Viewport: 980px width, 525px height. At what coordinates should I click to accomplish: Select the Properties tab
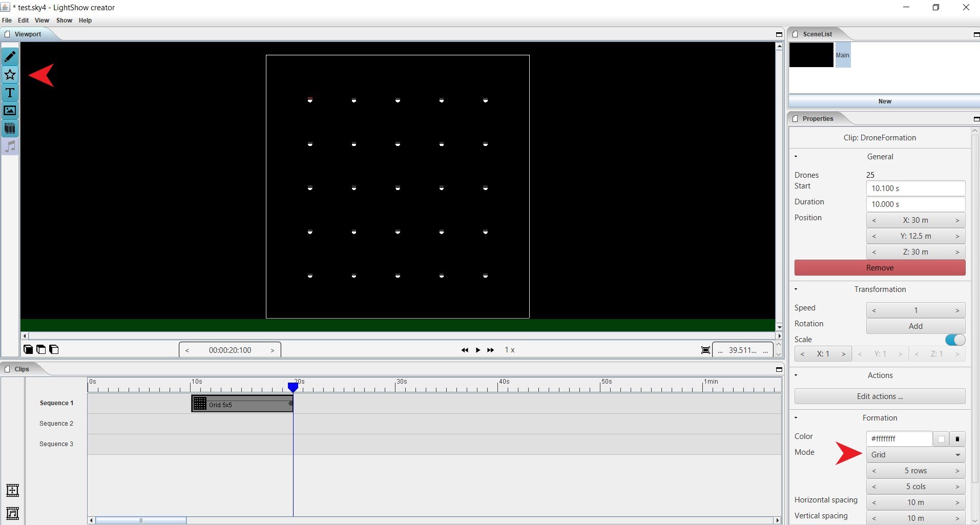[818, 119]
